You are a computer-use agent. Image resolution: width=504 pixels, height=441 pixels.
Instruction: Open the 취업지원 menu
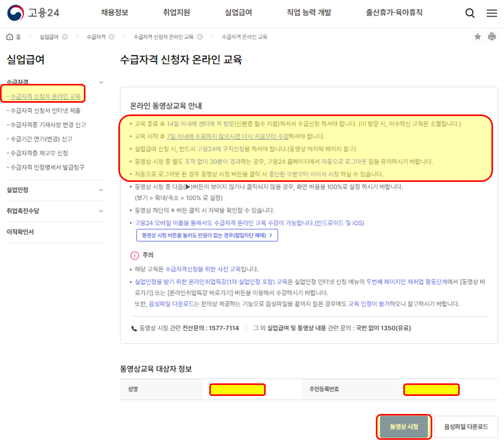click(176, 12)
